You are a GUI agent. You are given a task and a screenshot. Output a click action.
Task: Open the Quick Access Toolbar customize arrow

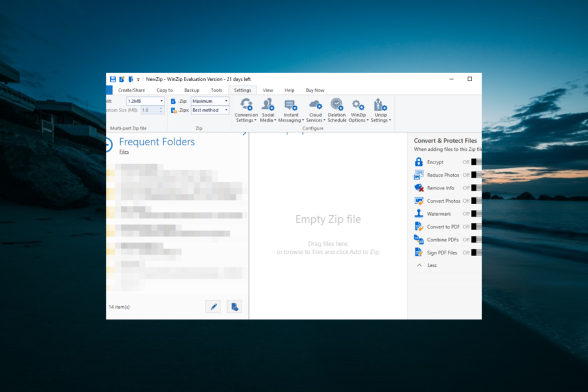click(138, 80)
